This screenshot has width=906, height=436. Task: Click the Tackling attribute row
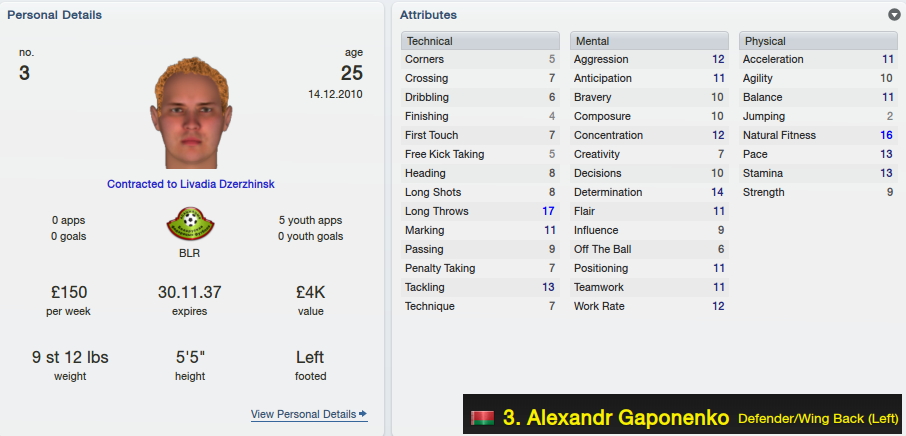pyautogui.click(x=480, y=287)
